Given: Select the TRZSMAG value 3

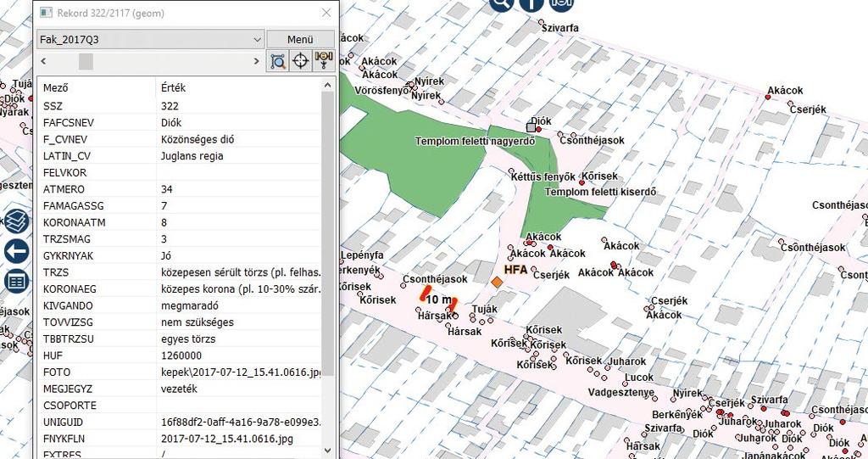Looking at the screenshot, I should click(x=164, y=239).
